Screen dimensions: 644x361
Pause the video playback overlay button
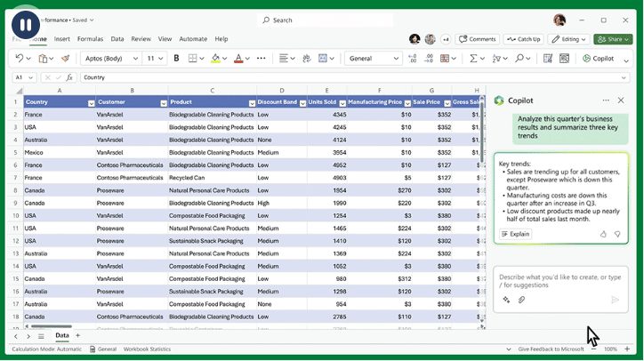point(24,24)
